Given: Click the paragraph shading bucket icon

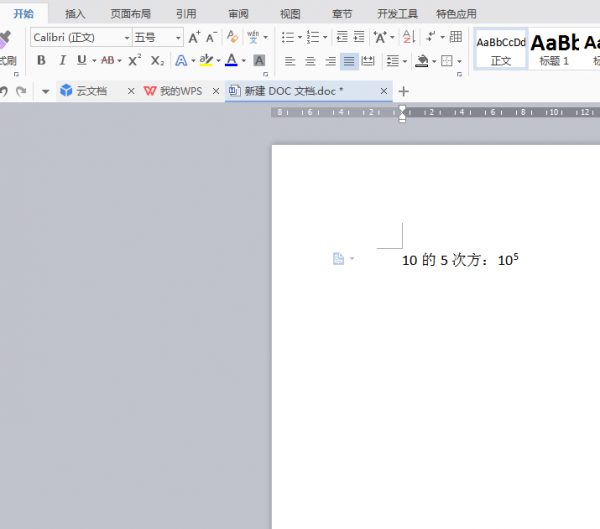Looking at the screenshot, I should 422,61.
